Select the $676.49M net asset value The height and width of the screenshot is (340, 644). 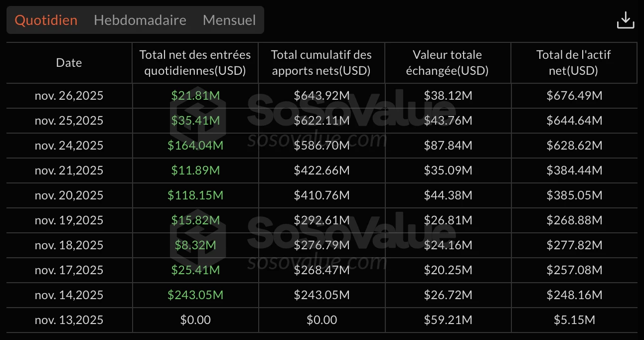coord(574,95)
